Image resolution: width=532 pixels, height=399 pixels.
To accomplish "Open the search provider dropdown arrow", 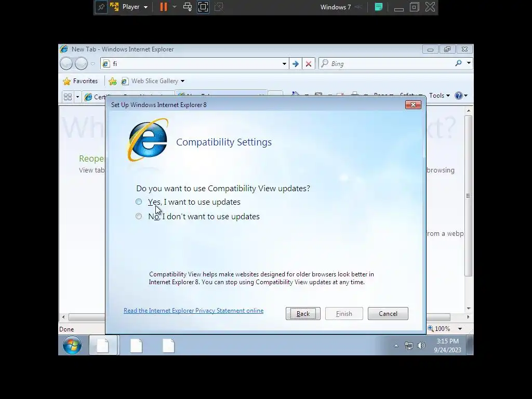I will click(x=469, y=63).
